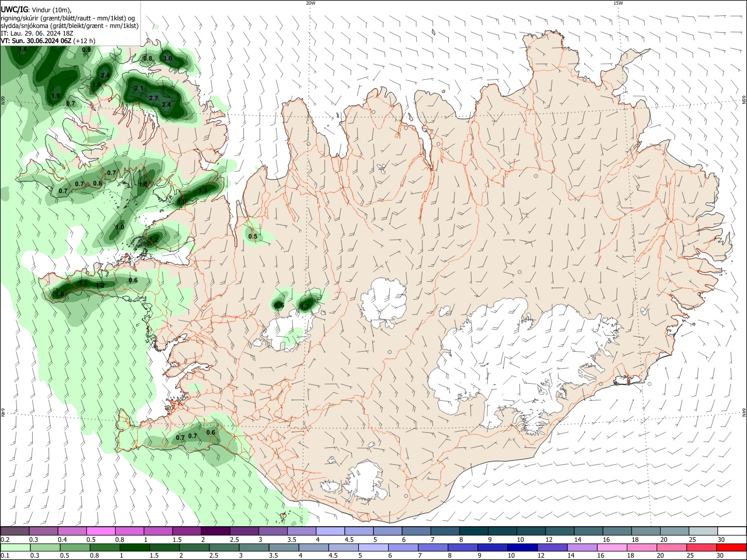Click the 'slydda/snjókoma' legend description line
The height and width of the screenshot is (560, 747).
(x=69, y=26)
